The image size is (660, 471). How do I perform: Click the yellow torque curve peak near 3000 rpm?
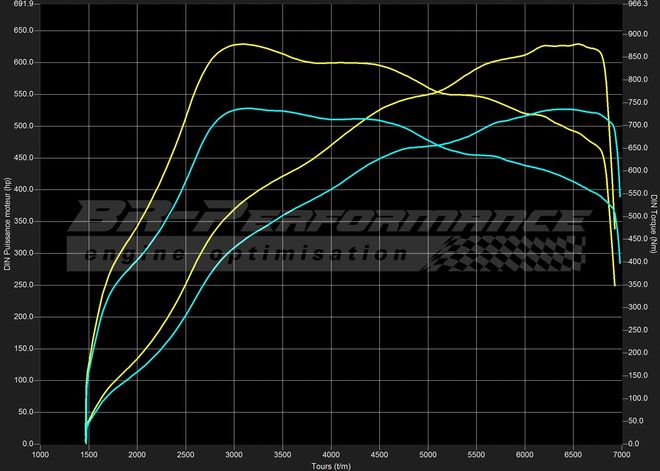[240, 44]
